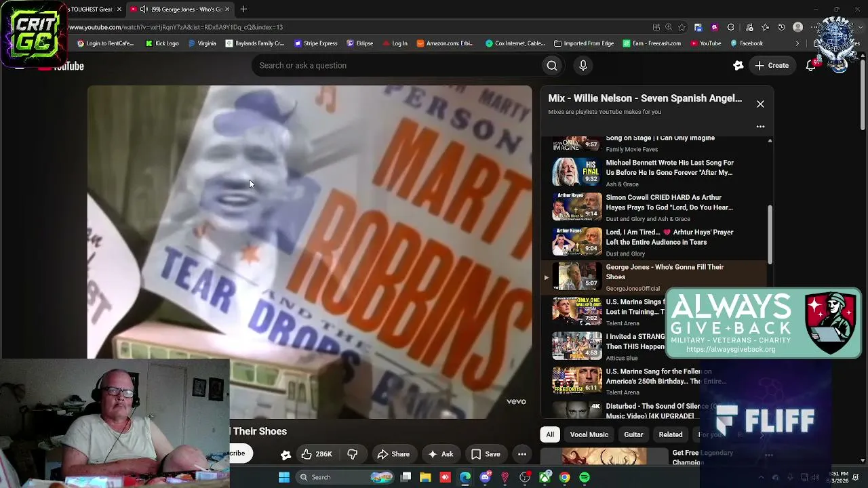Click the Ash & Grace channel name

[622, 184]
